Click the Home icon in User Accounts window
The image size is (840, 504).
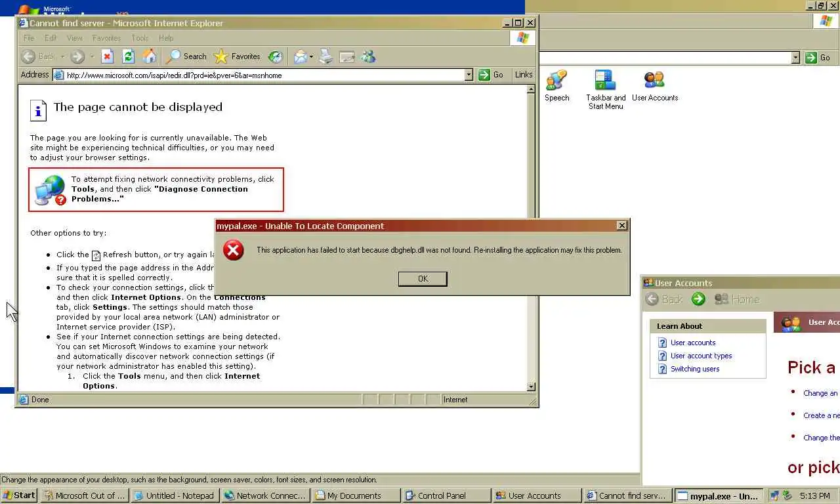click(736, 299)
